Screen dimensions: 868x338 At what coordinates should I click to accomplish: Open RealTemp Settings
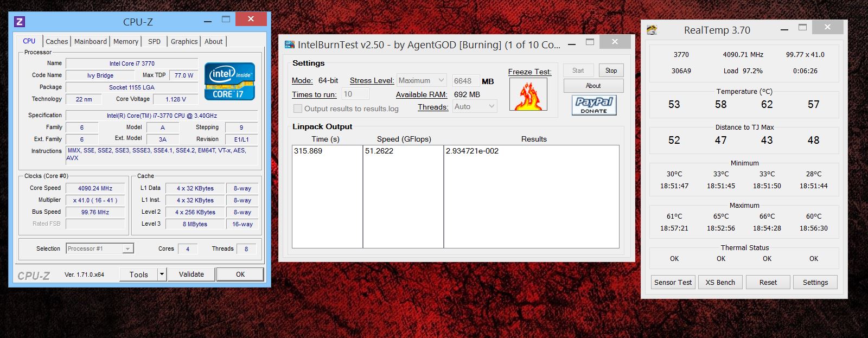pos(815,282)
